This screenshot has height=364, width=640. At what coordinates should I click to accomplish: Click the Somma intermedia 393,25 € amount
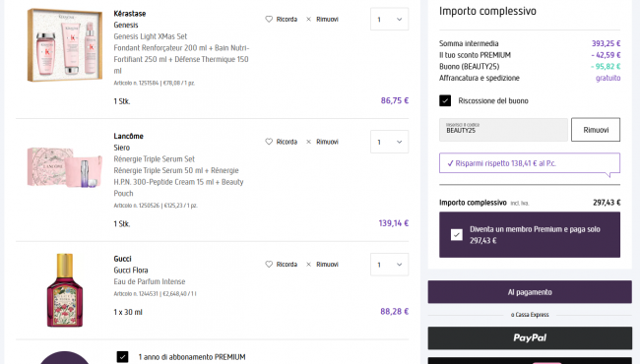[x=607, y=43]
